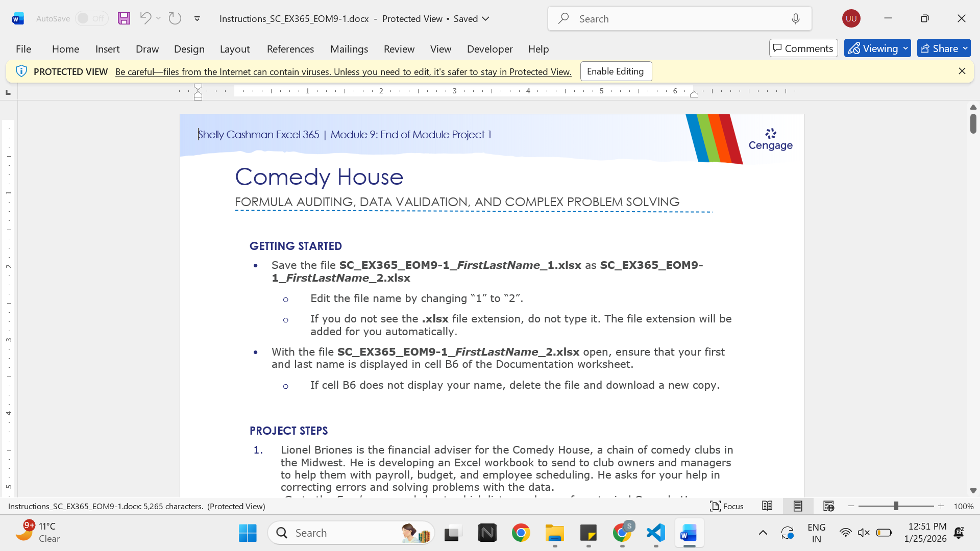Switch to the Layout tab

(235, 49)
